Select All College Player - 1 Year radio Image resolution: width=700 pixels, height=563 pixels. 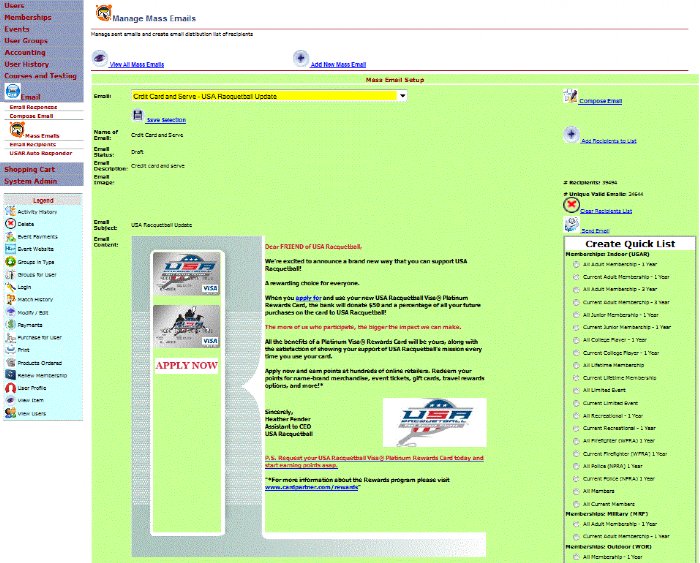coord(576,340)
